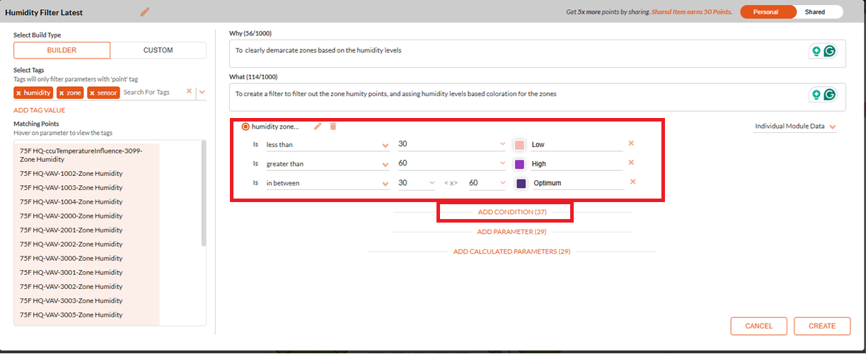Viewport: 868px width, 354px height.
Task: Edit the Optimum label field
Action: pyautogui.click(x=578, y=183)
